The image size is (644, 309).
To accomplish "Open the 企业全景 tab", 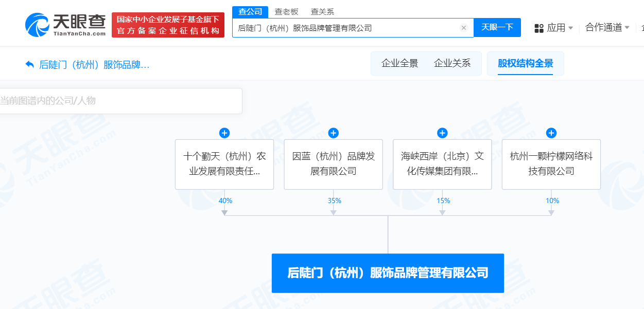I will point(400,63).
